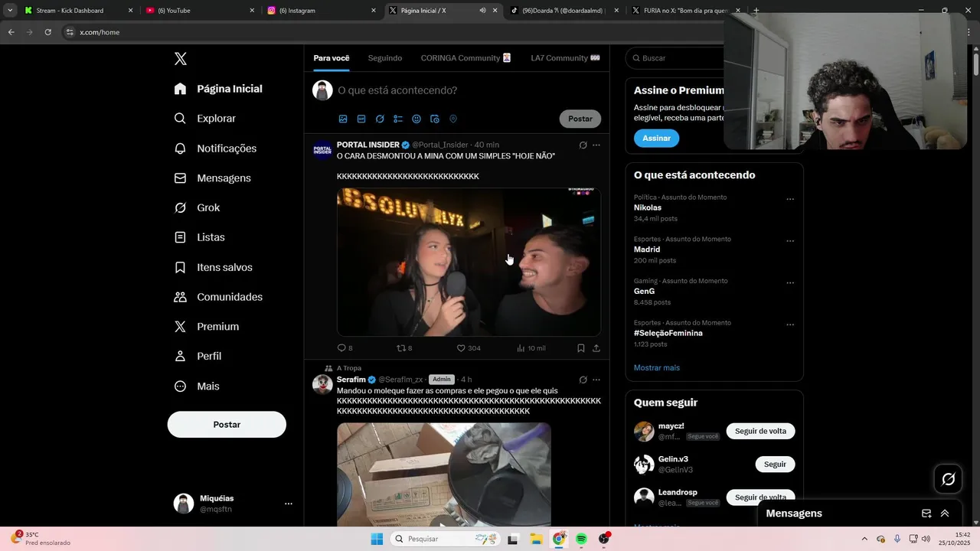Click floating Grok button
Image resolution: width=980 pixels, height=551 pixels.
[948, 479]
